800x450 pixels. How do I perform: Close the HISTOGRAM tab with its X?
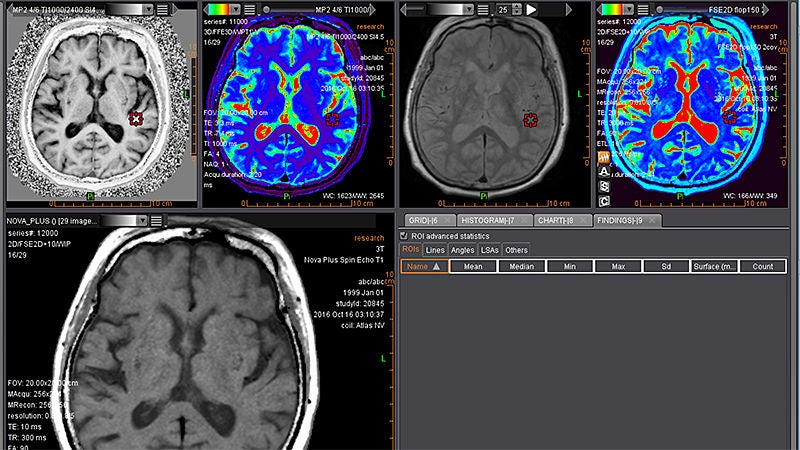(x=524, y=220)
